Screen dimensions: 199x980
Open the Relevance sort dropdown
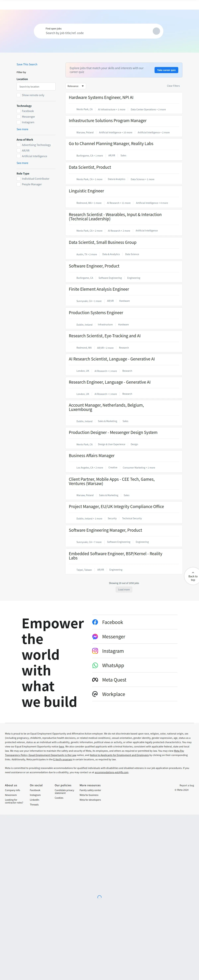(x=75, y=86)
